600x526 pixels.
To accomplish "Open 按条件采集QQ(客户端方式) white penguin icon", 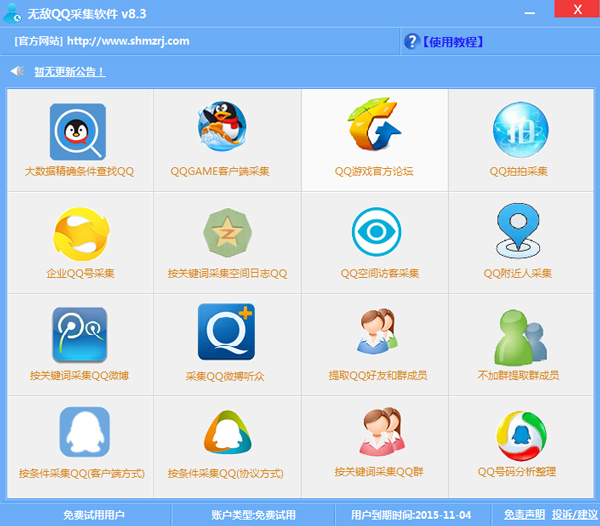I will coord(85,432).
